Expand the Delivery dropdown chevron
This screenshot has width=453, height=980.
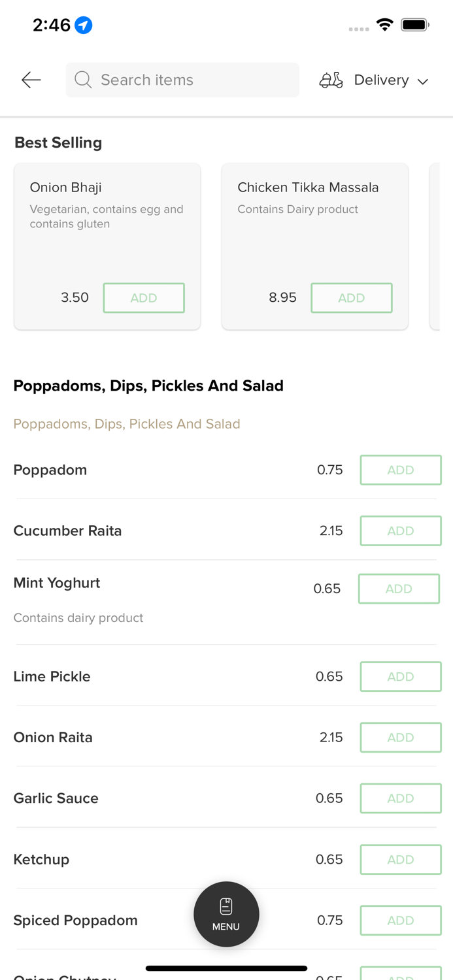(423, 81)
